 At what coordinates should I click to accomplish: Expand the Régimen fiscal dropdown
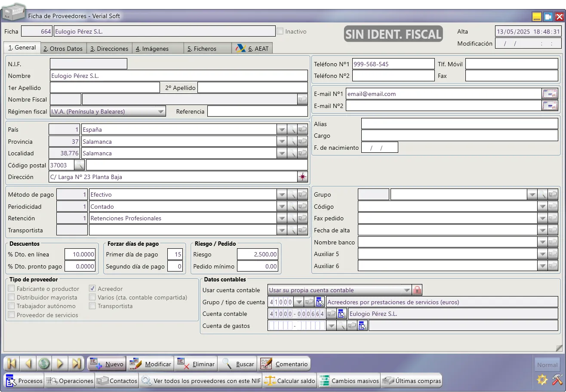161,111
